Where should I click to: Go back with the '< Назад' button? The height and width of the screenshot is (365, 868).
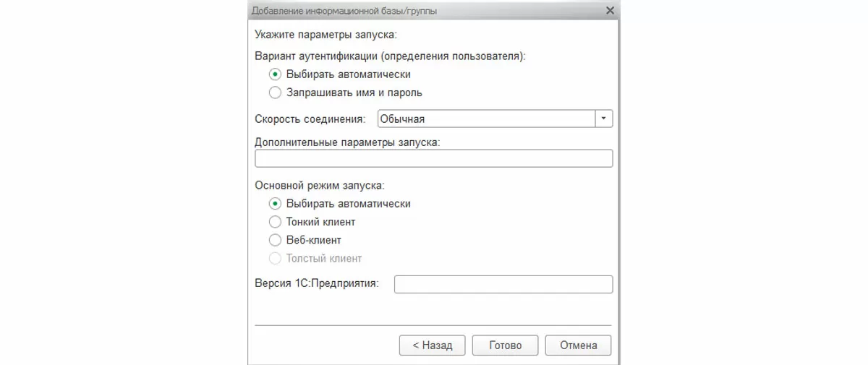tap(433, 345)
